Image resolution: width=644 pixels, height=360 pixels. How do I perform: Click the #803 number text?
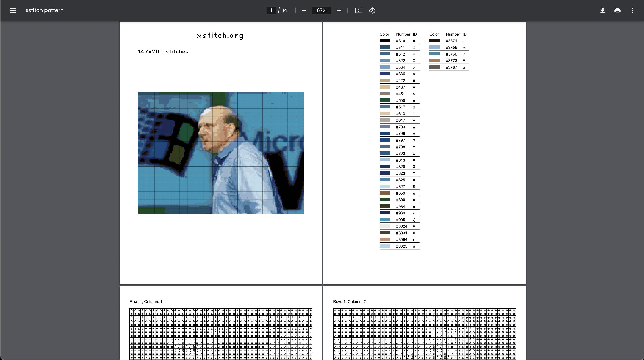coord(401,153)
